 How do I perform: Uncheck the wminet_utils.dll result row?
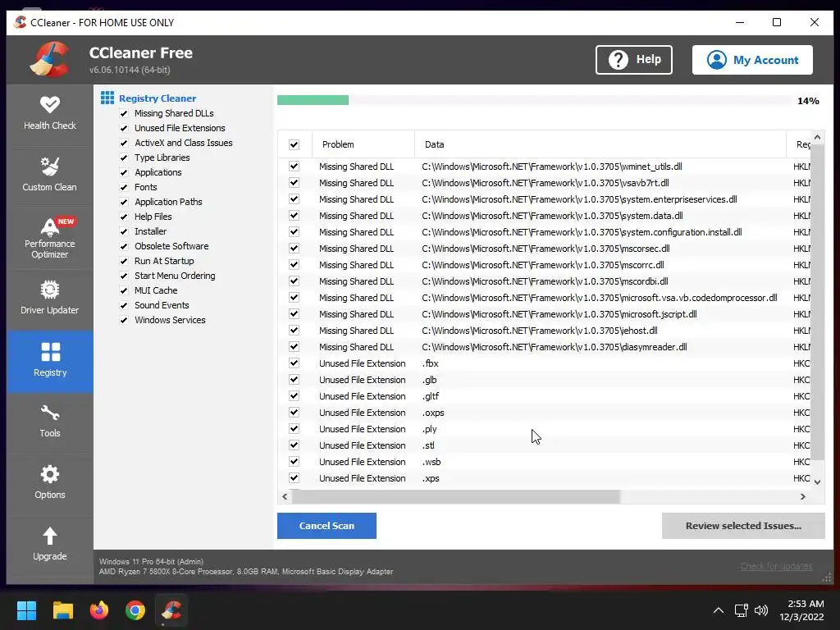(x=294, y=166)
